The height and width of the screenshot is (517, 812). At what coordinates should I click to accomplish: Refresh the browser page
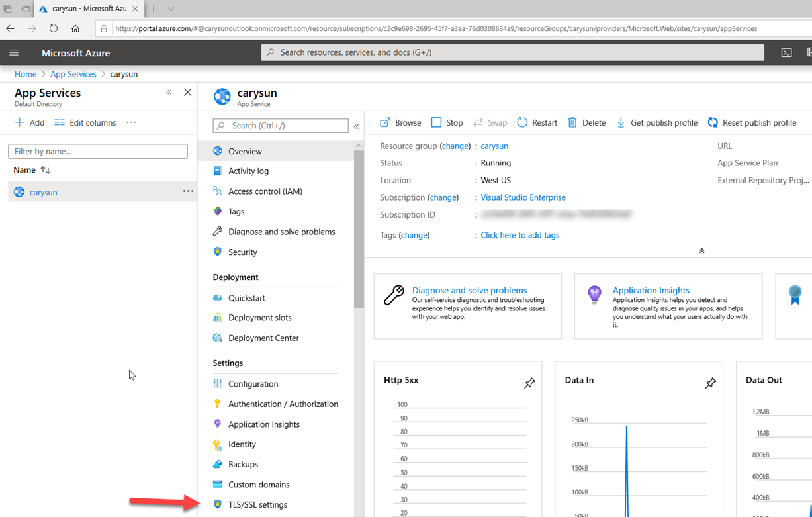tap(54, 28)
